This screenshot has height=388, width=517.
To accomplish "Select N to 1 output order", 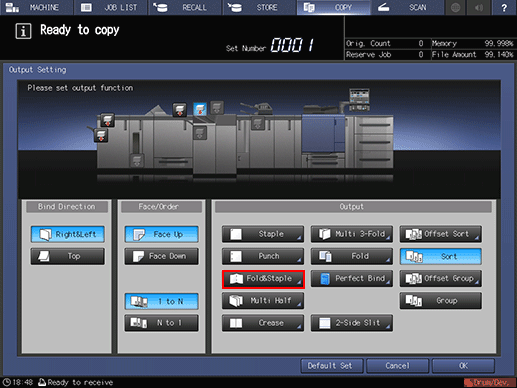I will pos(162,323).
